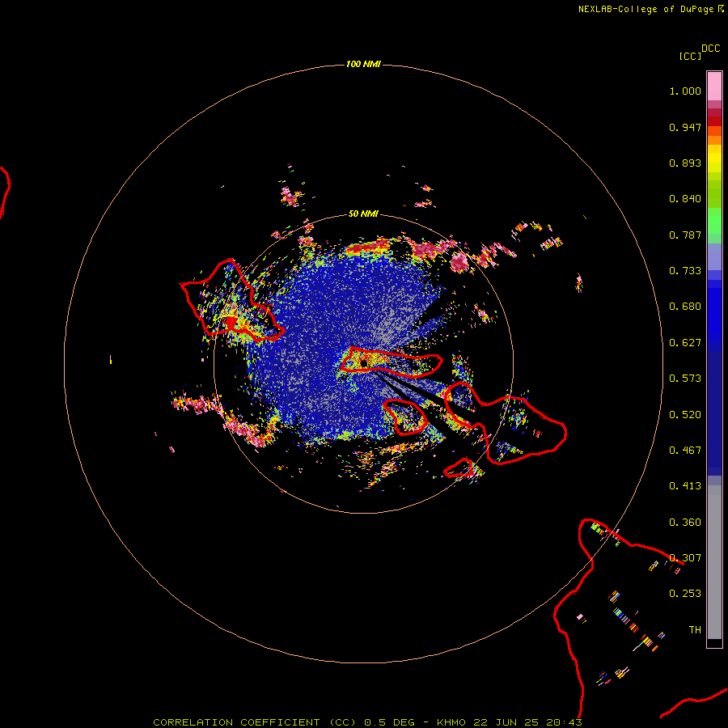Click the 0.573 scale value
728x728 pixels.
click(x=685, y=379)
